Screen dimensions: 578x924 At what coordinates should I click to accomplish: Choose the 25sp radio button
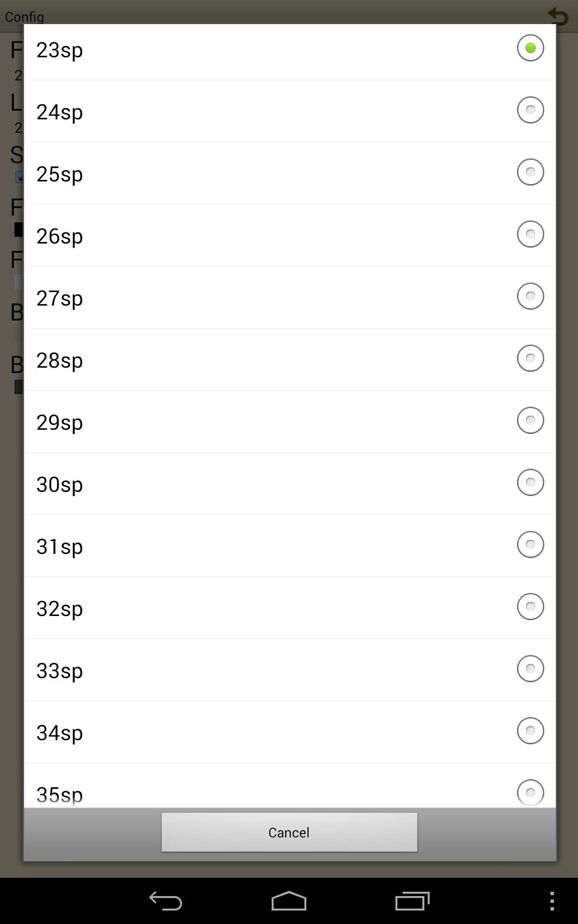point(530,172)
